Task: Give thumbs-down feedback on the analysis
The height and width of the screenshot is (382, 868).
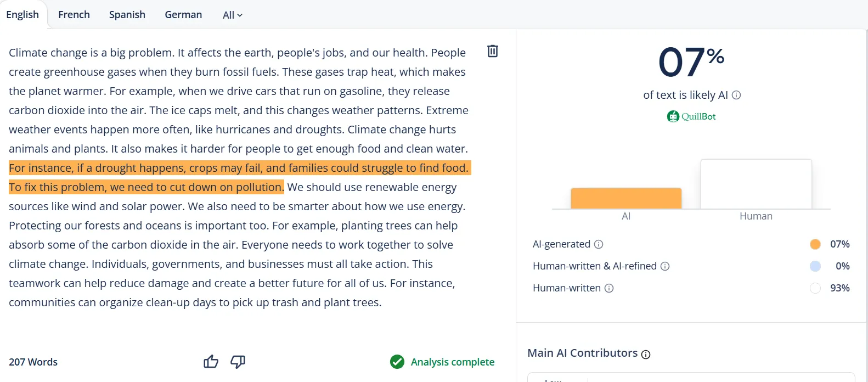Action: pyautogui.click(x=238, y=362)
